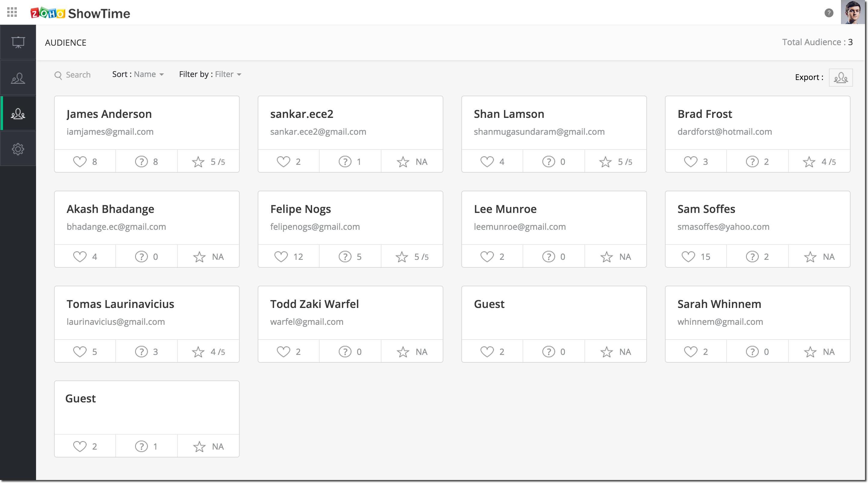The image size is (868, 483).
Task: Click the questions icon on Felipe Nogs' card
Action: pos(345,257)
